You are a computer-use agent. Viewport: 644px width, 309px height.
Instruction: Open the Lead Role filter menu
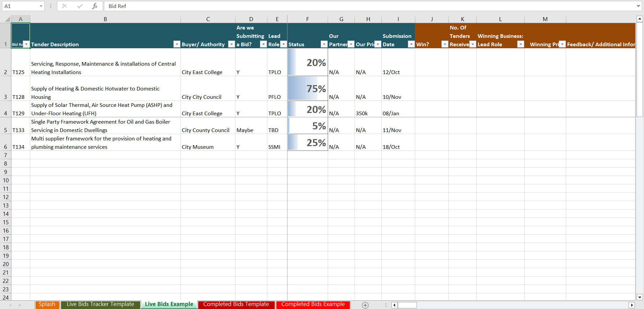pyautogui.click(x=284, y=44)
